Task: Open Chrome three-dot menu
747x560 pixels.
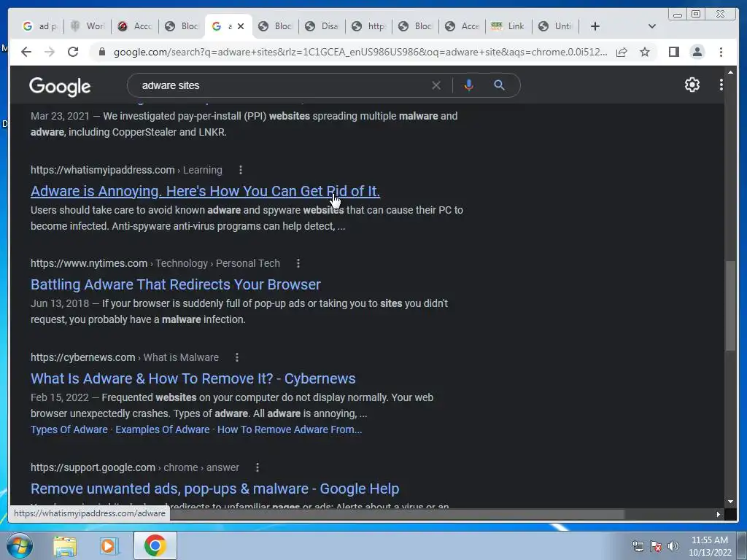Action: (721, 52)
